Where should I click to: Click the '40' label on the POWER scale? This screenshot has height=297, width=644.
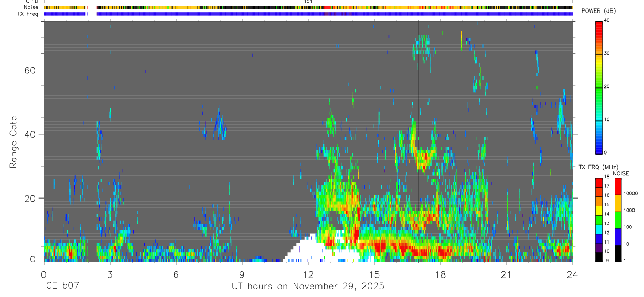(x=608, y=21)
